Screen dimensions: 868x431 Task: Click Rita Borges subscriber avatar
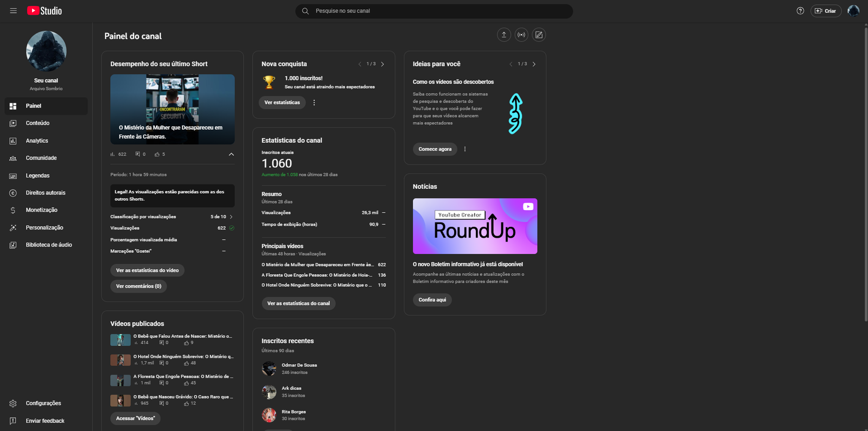click(269, 415)
